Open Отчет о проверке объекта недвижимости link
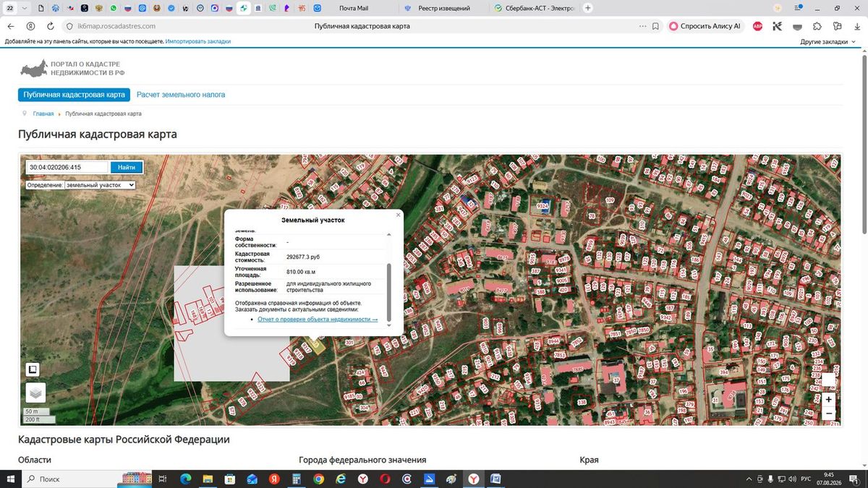The image size is (868, 488). pos(318,319)
